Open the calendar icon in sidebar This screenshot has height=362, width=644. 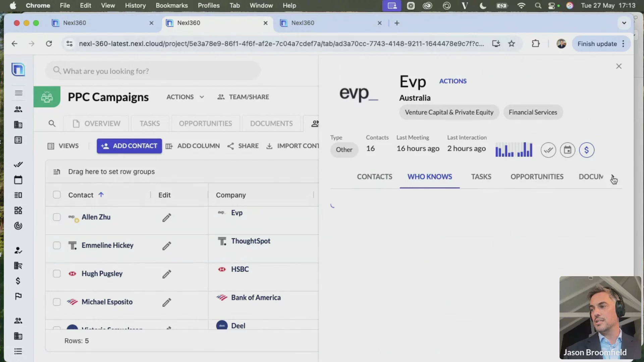pos(18,180)
